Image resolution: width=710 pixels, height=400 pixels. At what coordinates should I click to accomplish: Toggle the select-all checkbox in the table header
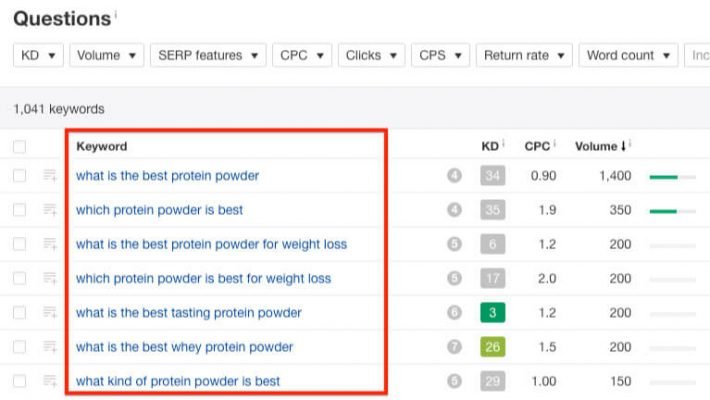tap(20, 147)
